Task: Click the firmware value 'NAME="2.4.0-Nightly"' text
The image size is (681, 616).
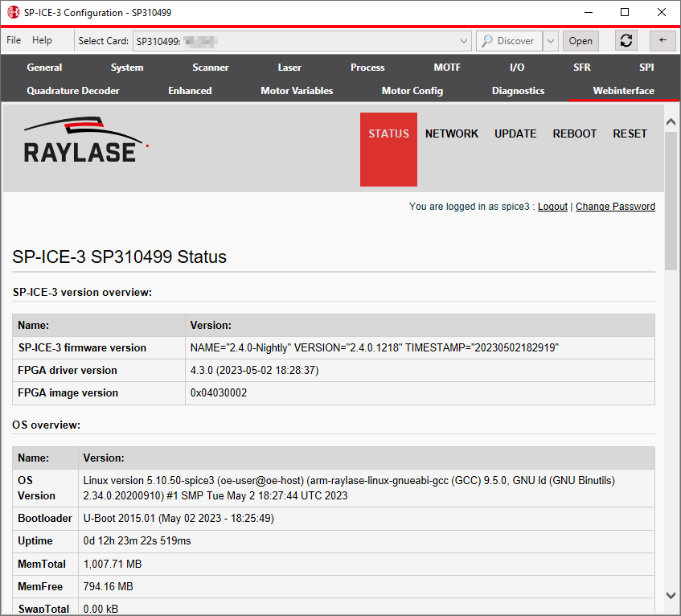Action: 240,348
